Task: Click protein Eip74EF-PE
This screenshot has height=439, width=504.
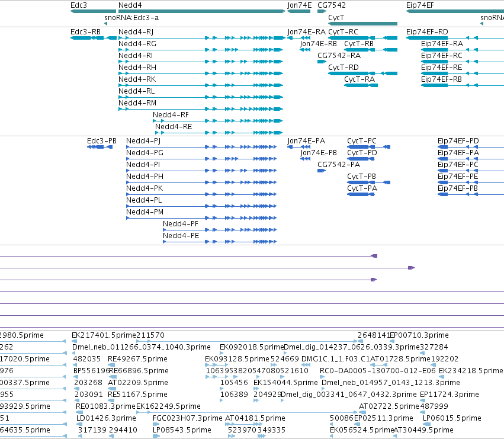Action: 471,182
